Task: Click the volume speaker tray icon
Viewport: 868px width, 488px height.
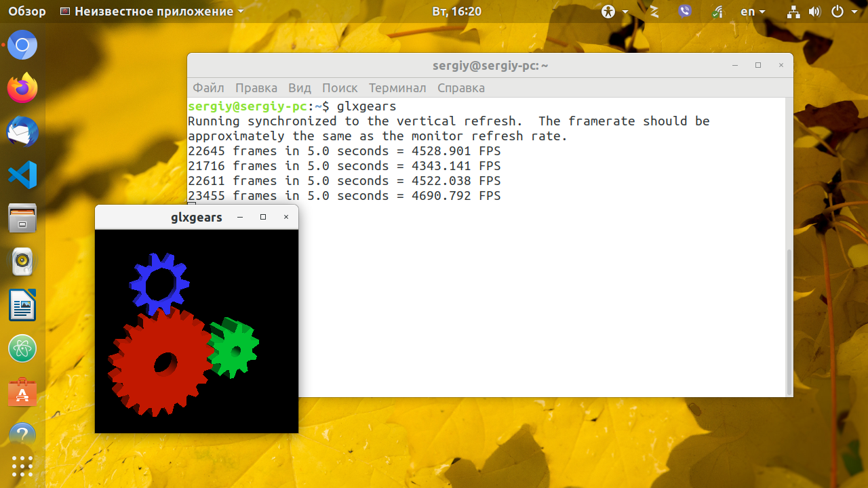Action: pos(814,12)
